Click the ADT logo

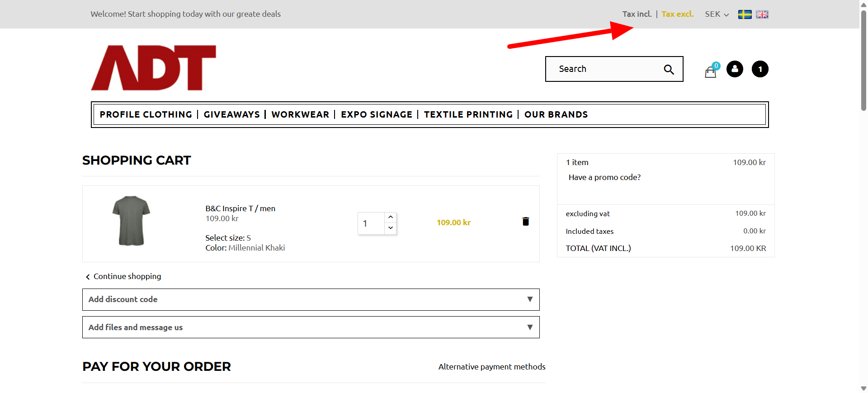154,67
